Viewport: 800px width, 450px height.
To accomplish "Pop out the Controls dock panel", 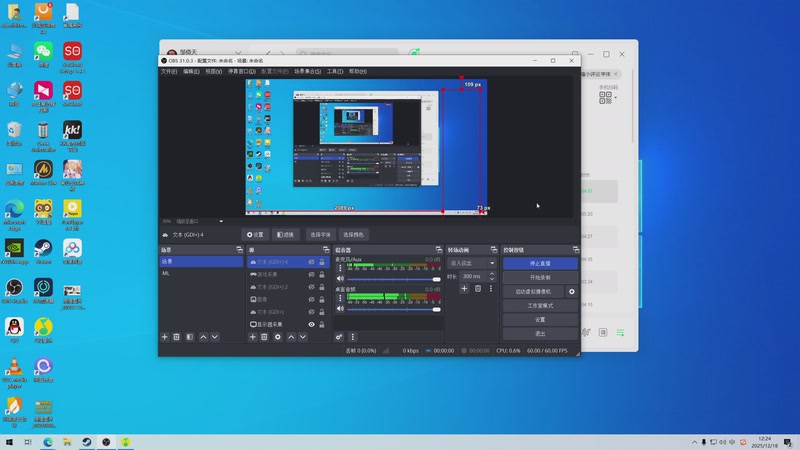I will [576, 250].
